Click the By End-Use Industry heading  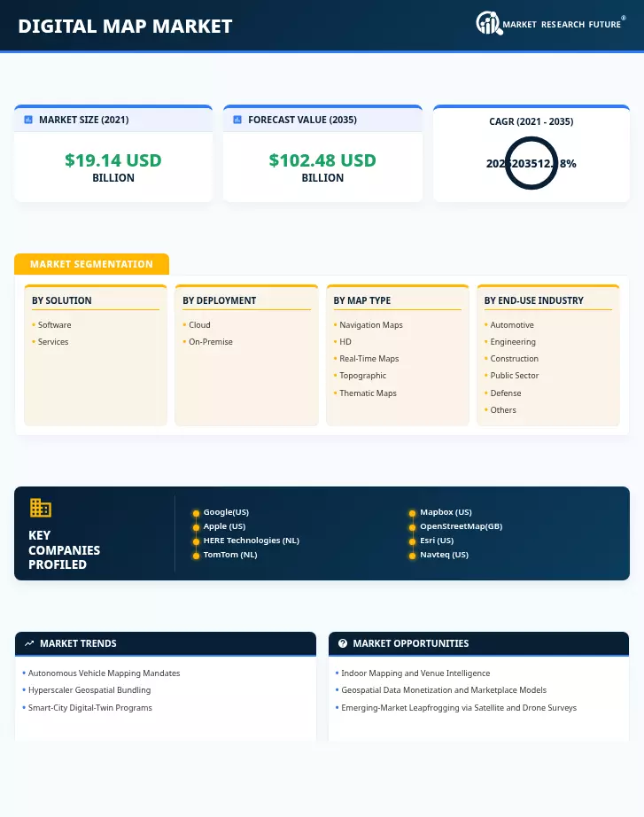point(533,300)
